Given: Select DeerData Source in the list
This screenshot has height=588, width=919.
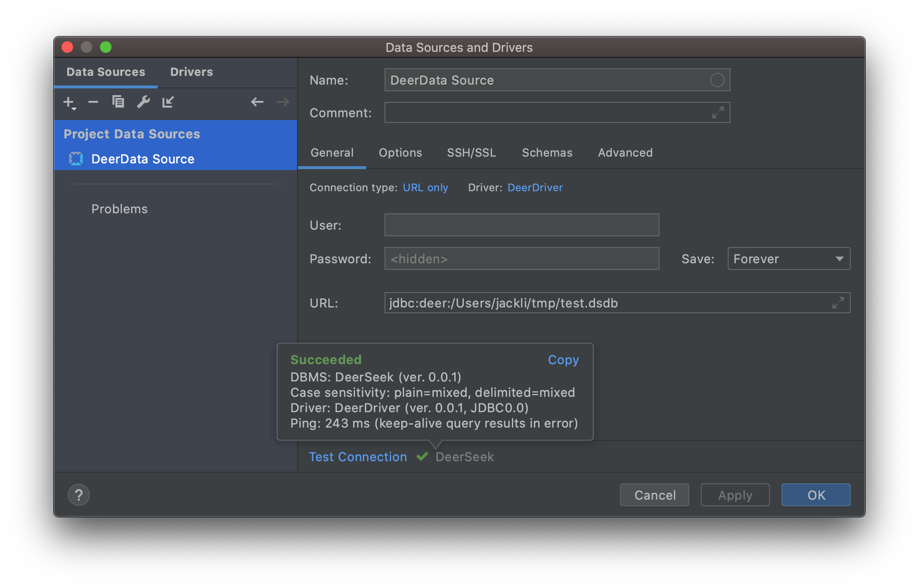Looking at the screenshot, I should point(175,159).
